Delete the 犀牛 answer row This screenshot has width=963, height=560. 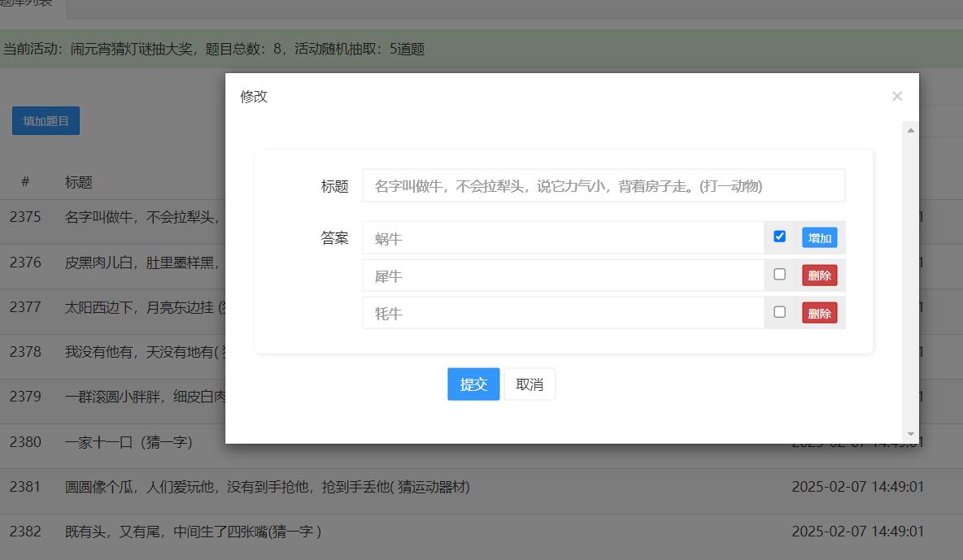coord(819,276)
